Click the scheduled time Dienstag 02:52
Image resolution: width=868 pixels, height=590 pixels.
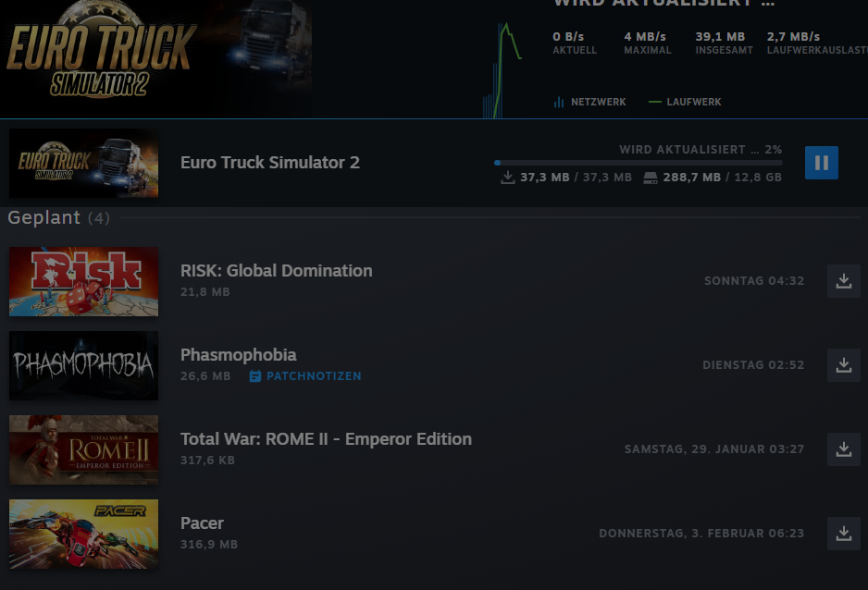753,365
